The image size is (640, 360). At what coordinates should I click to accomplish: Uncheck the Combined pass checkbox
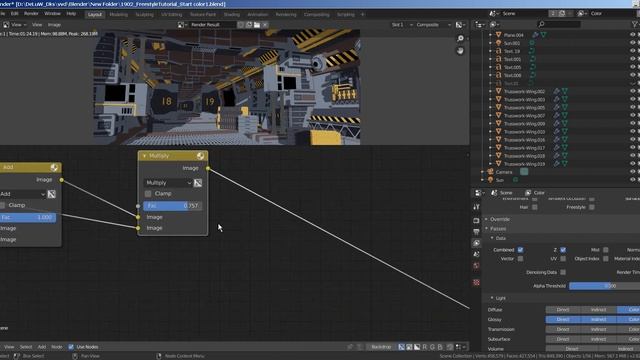coord(520,250)
